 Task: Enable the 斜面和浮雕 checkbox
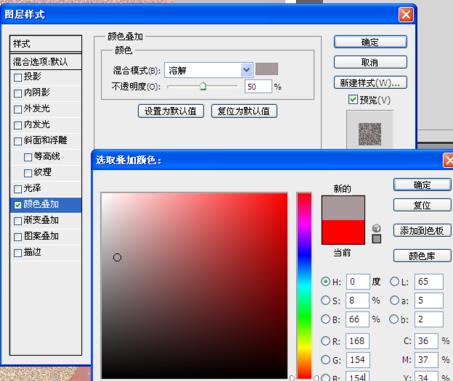[x=18, y=141]
